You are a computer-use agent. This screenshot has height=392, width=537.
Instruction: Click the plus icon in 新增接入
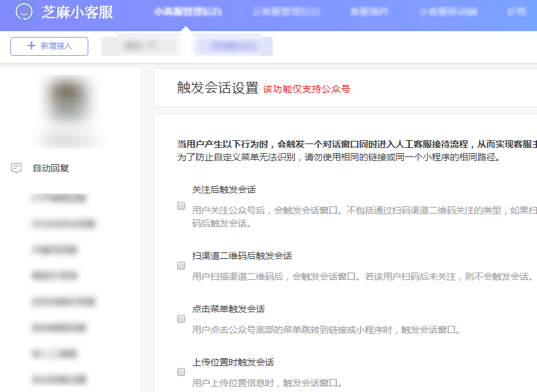pyautogui.click(x=31, y=45)
